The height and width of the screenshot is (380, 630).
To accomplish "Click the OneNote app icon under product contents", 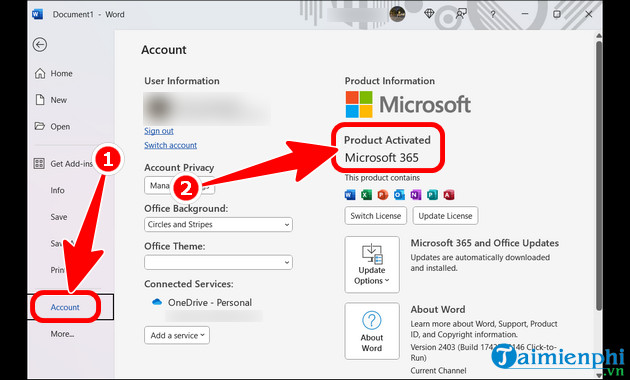I will coord(416,195).
